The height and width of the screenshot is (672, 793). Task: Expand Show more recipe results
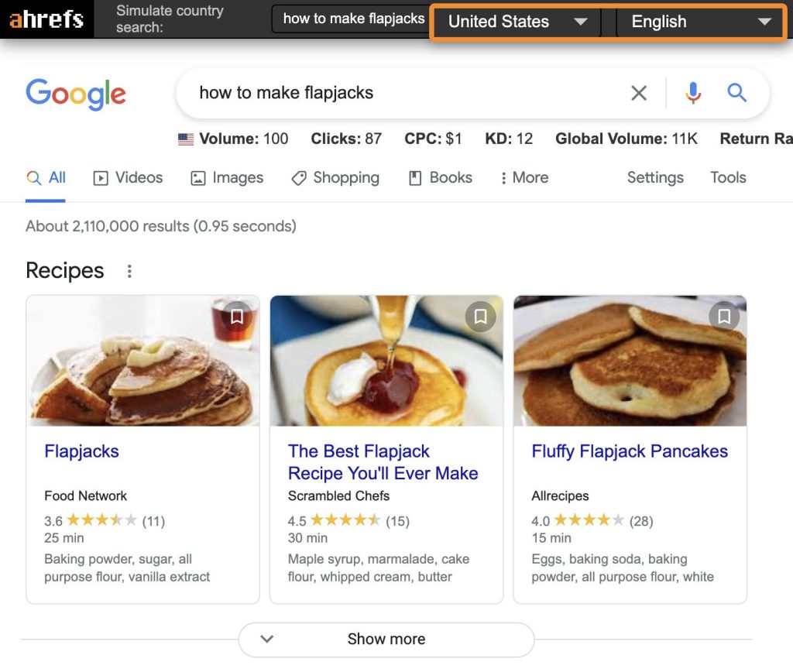click(386, 639)
